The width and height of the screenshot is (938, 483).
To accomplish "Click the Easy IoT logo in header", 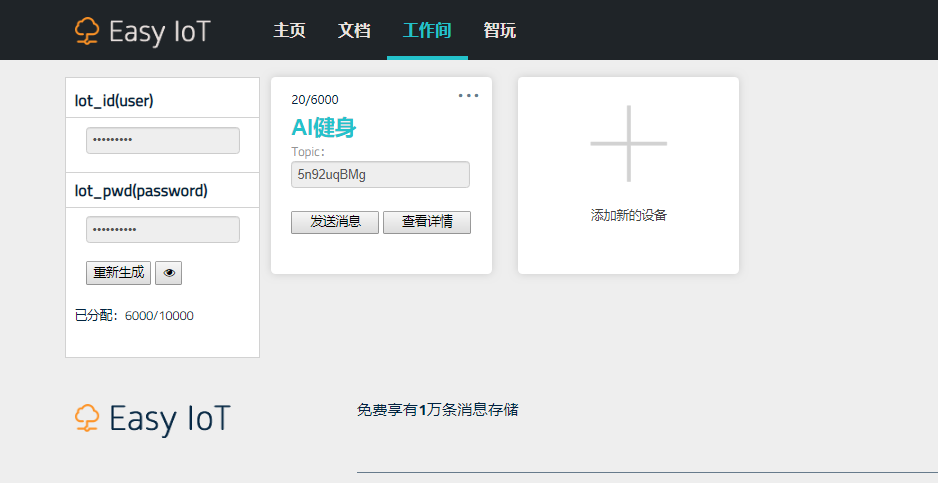I will tap(143, 31).
